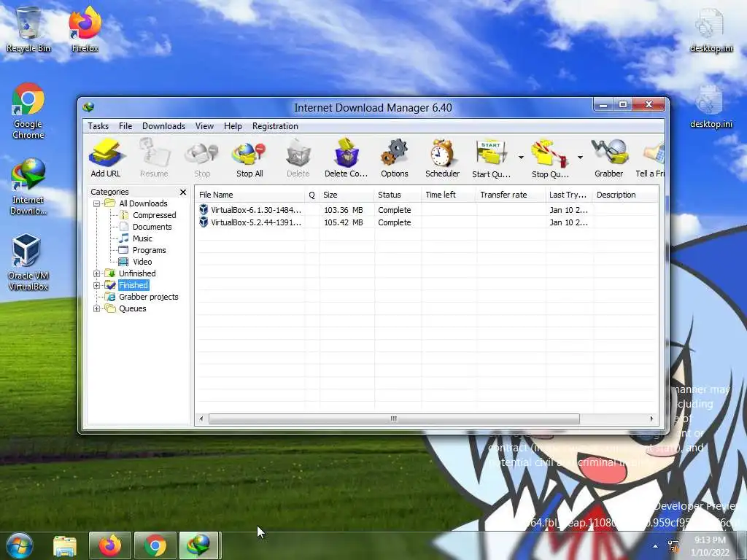Viewport: 747px width, 560px height.
Task: Select the Documents category
Action: click(152, 227)
